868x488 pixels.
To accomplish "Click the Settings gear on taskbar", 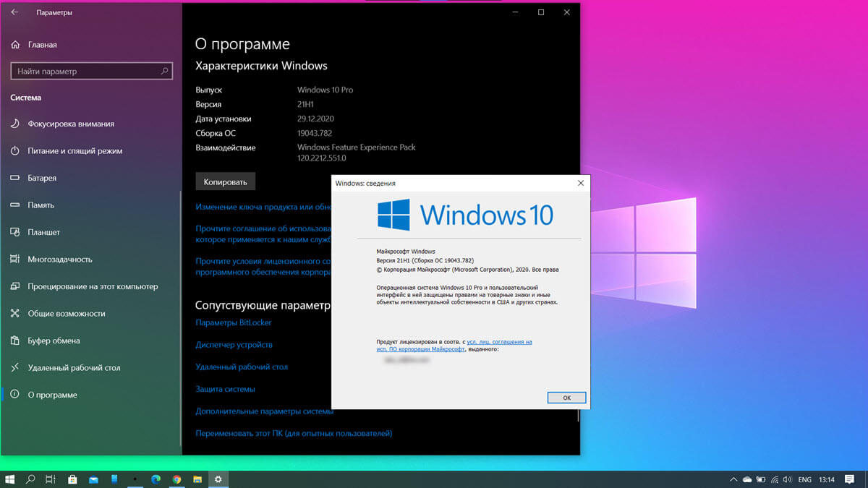I will pyautogui.click(x=218, y=479).
